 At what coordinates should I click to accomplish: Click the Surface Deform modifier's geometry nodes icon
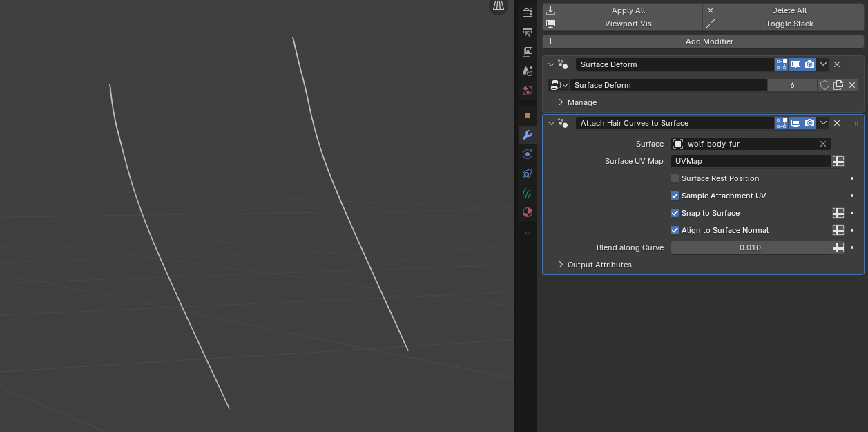(x=563, y=64)
